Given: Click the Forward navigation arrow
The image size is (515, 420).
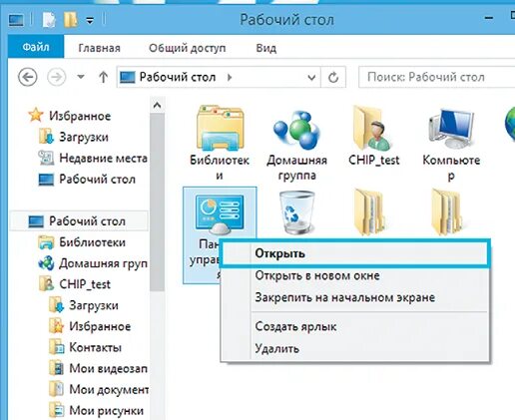Looking at the screenshot, I should [56, 78].
